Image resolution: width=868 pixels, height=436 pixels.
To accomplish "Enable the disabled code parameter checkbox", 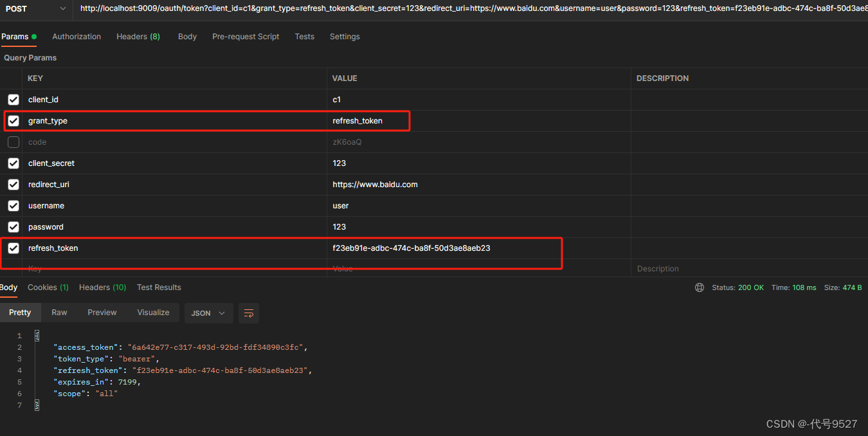I will pos(14,142).
